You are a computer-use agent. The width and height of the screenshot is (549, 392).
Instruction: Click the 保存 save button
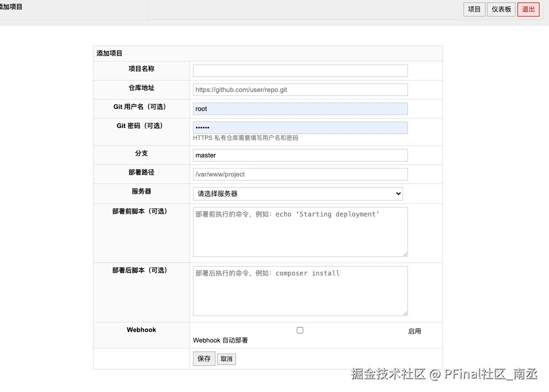(x=204, y=359)
